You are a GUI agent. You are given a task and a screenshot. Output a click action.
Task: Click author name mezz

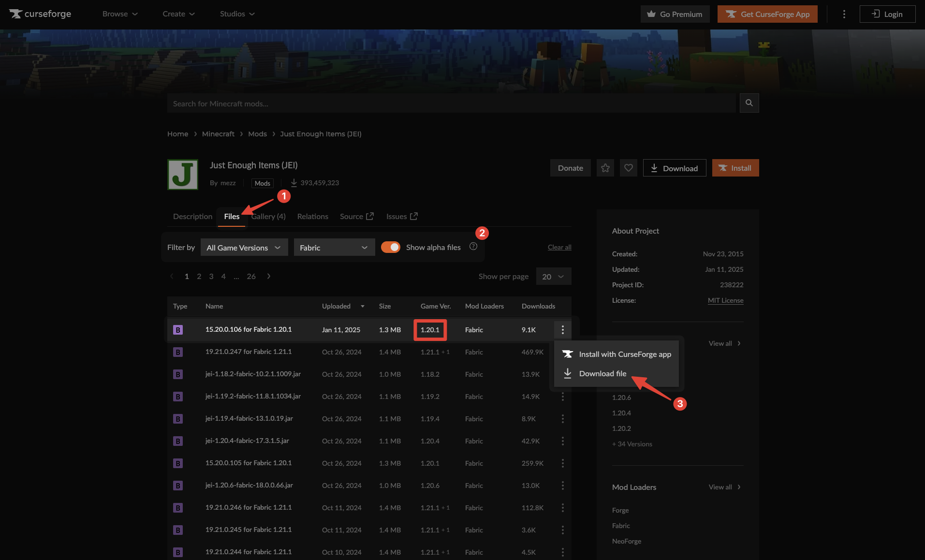click(x=228, y=183)
